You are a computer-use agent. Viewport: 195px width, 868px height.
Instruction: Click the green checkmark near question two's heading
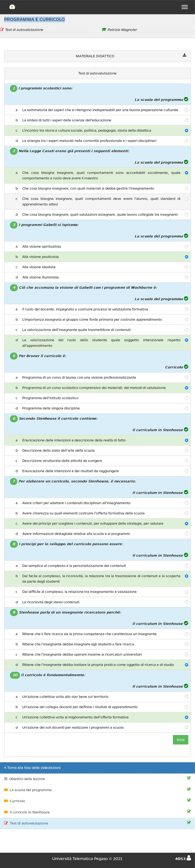pyautogui.click(x=186, y=162)
